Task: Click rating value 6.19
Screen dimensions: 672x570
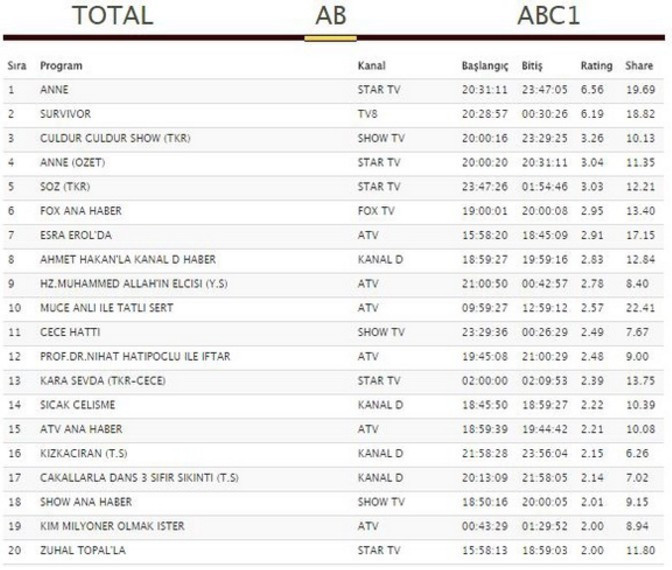Action: (x=592, y=114)
